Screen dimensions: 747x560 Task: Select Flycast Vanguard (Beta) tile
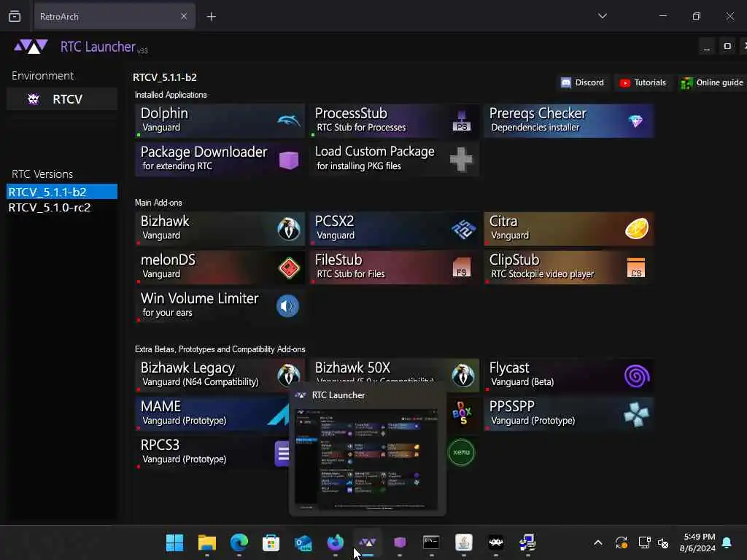569,376
